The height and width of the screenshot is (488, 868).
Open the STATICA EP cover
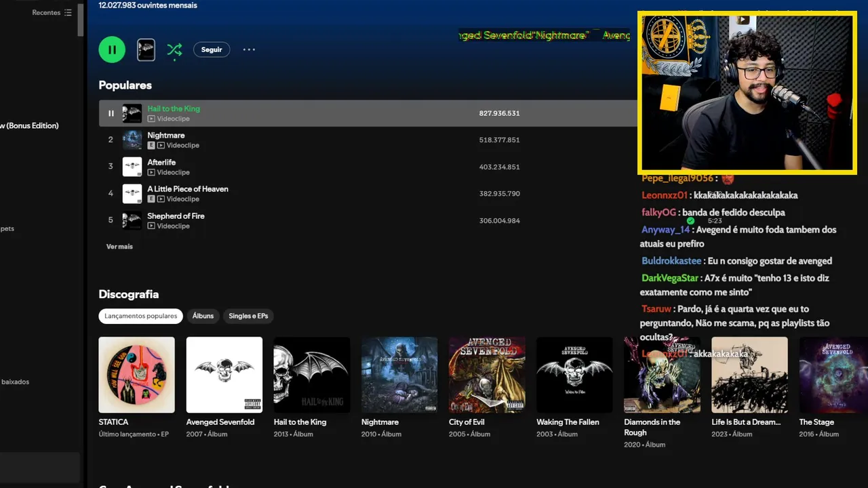(136, 375)
